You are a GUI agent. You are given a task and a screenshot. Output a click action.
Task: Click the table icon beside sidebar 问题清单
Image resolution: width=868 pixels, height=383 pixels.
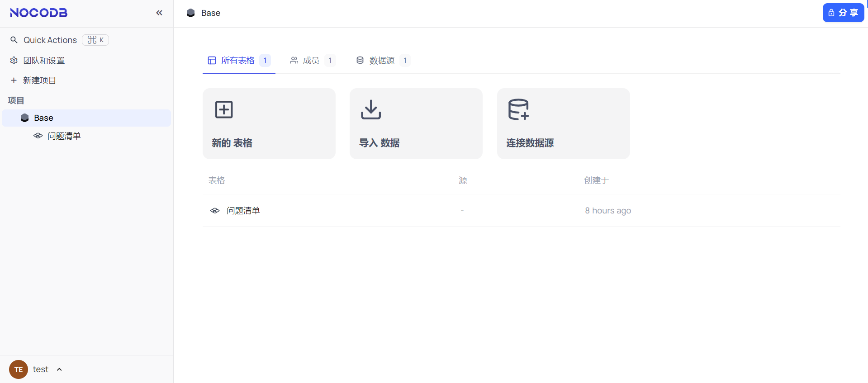tap(38, 136)
